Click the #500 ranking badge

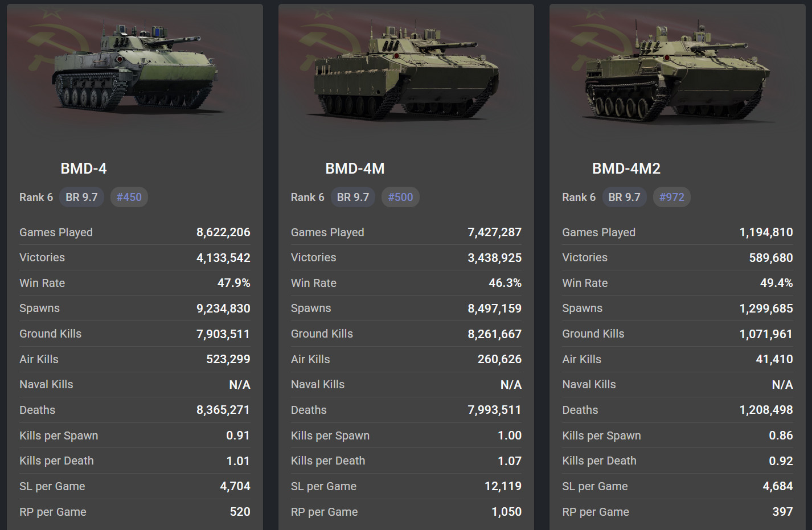[x=400, y=197]
